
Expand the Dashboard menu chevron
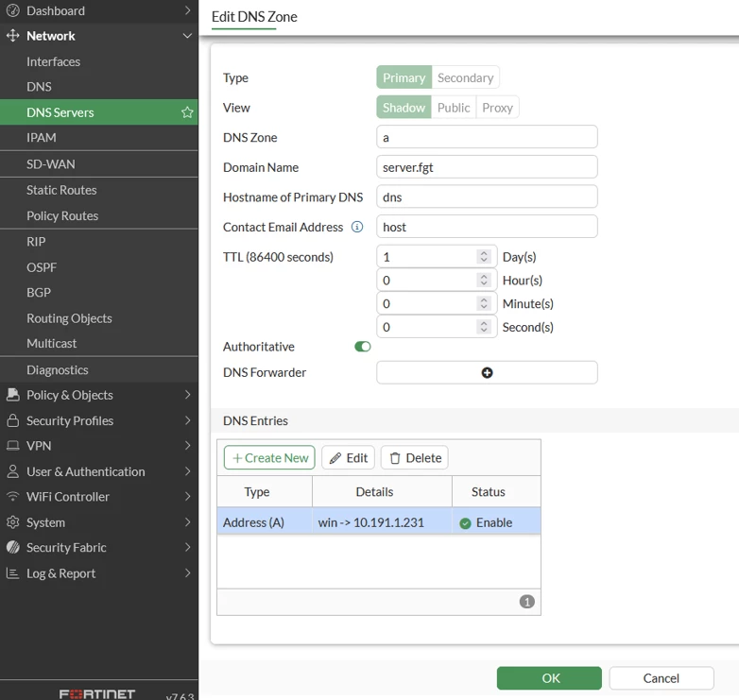187,10
